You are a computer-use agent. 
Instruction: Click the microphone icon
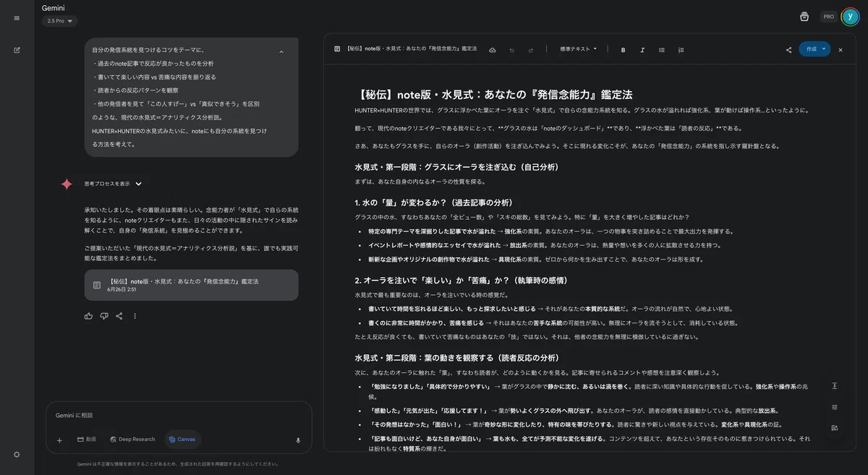[x=298, y=440]
